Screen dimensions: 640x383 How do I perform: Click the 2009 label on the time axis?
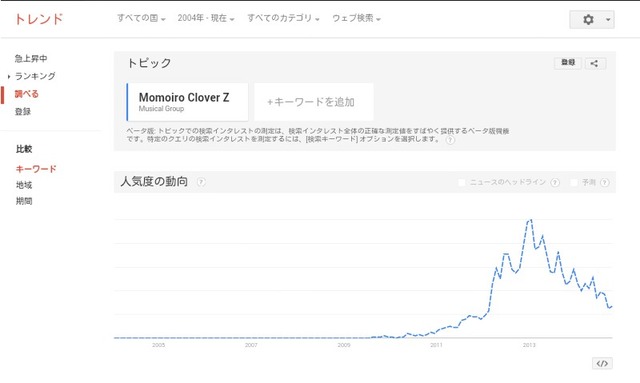coord(344,345)
